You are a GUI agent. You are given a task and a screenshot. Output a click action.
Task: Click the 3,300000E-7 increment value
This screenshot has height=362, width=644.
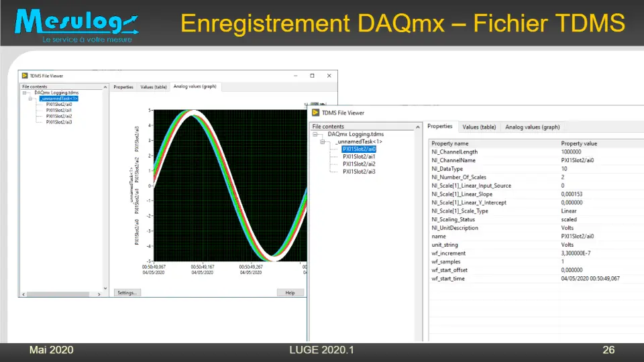click(576, 253)
